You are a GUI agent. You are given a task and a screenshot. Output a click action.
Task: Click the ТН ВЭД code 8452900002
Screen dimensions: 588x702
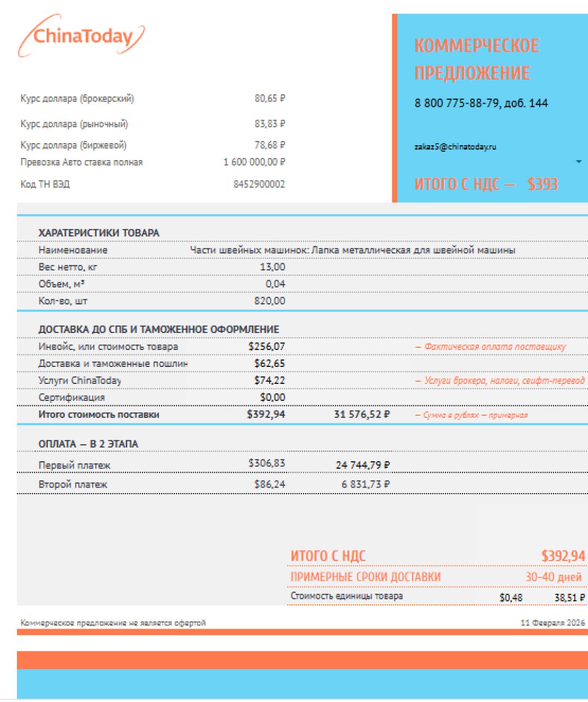tap(259, 184)
